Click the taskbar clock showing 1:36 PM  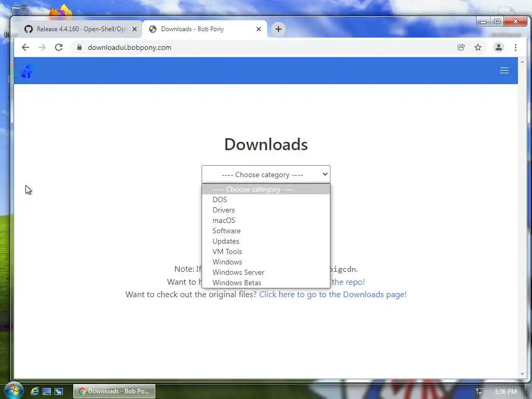506,392
